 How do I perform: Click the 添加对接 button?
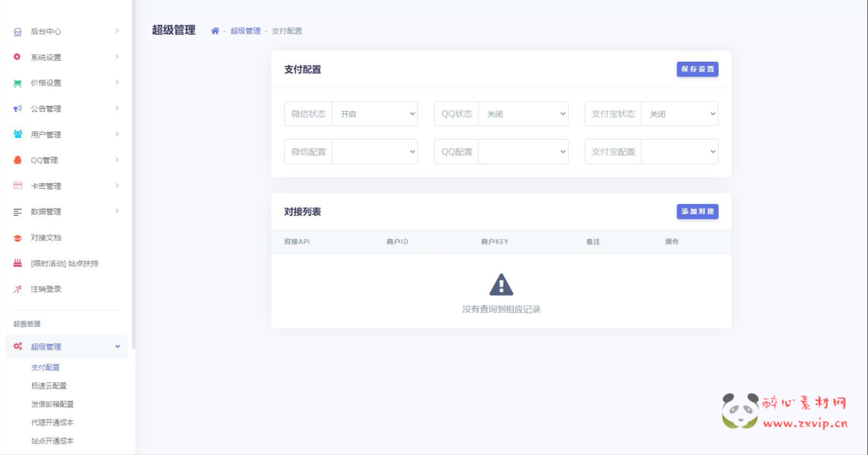click(698, 212)
